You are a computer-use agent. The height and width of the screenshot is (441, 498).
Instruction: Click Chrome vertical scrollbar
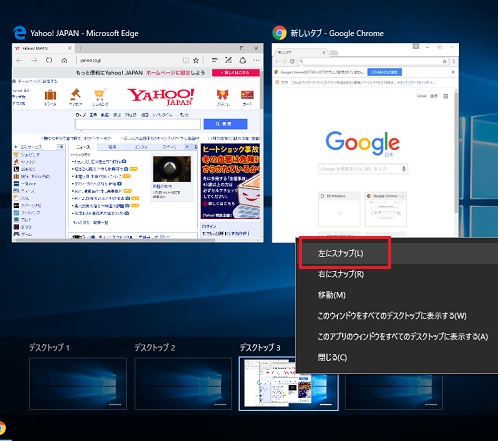click(456, 153)
